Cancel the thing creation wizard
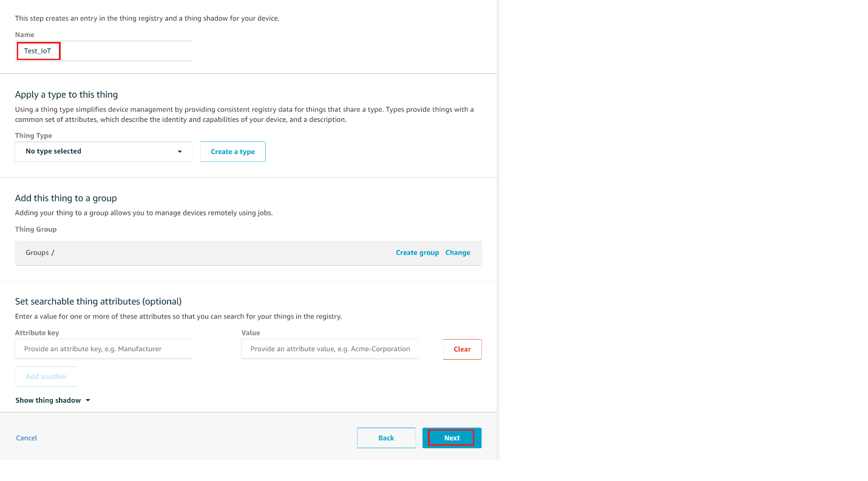 click(x=27, y=438)
